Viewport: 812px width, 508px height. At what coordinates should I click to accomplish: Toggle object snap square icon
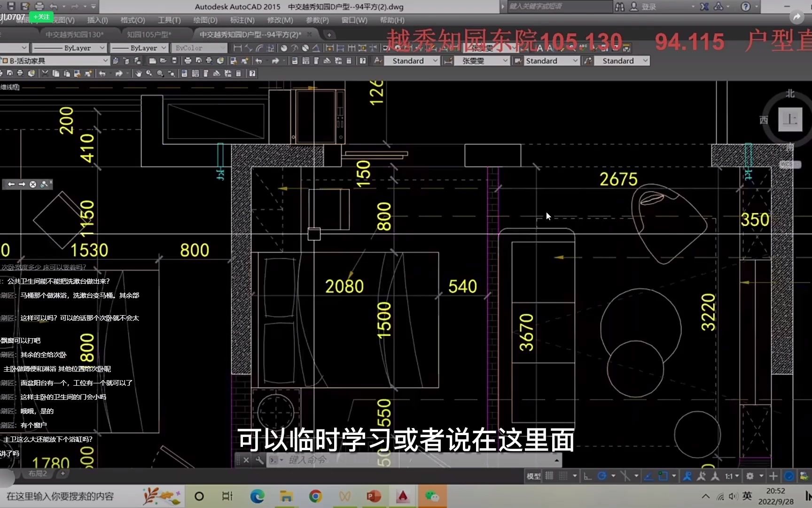[x=663, y=476]
